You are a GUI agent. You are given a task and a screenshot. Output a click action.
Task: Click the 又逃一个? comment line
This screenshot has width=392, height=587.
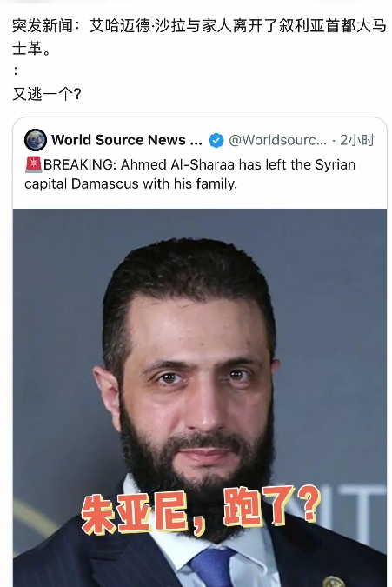click(x=47, y=94)
